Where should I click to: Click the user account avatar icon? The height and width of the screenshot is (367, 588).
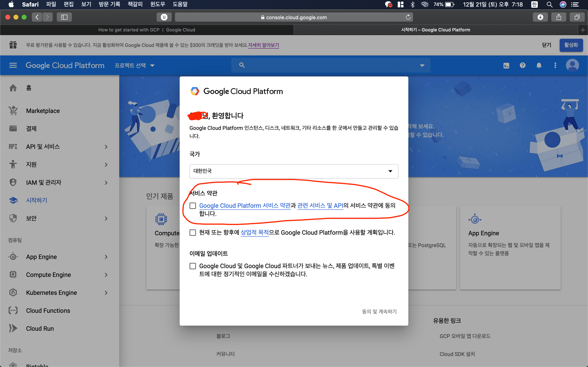click(x=572, y=65)
